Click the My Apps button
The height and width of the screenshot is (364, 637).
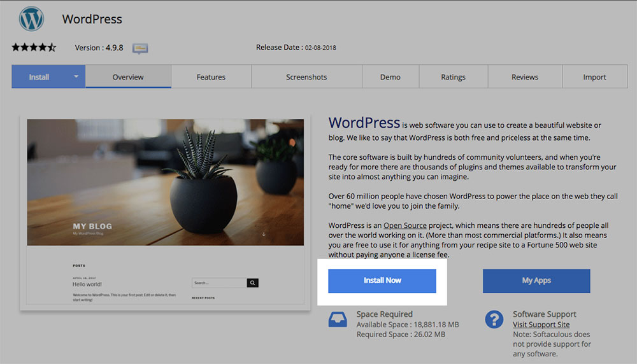coord(536,281)
